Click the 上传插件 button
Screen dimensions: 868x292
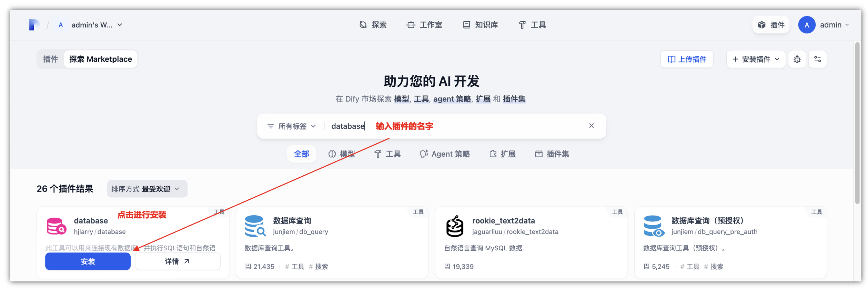coord(687,59)
